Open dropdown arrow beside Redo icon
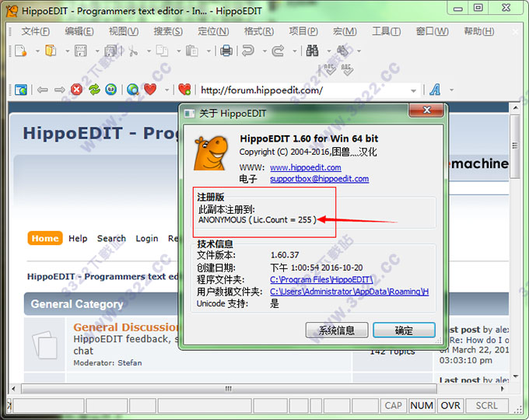The width and height of the screenshot is (529, 420). 295,51
